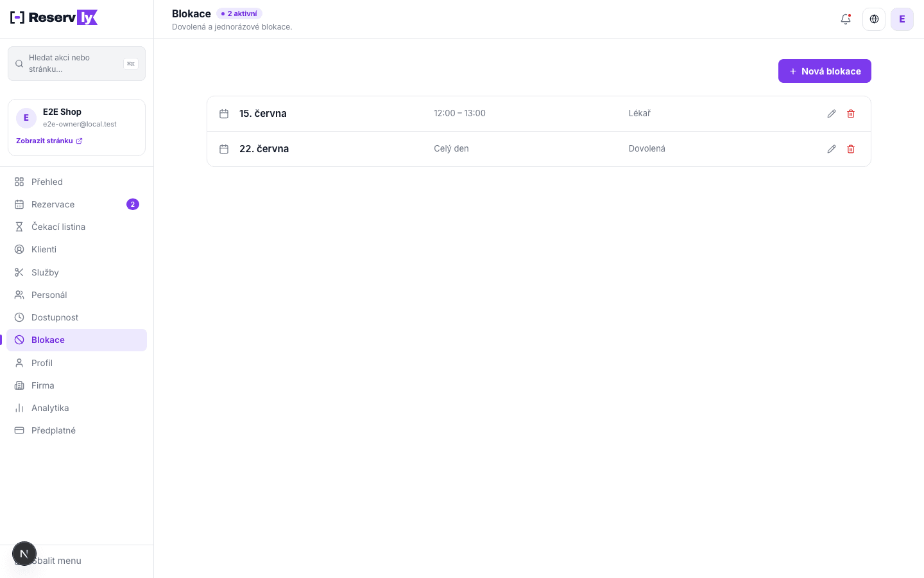Go to Personál
The height and width of the screenshot is (578, 924).
76,295
